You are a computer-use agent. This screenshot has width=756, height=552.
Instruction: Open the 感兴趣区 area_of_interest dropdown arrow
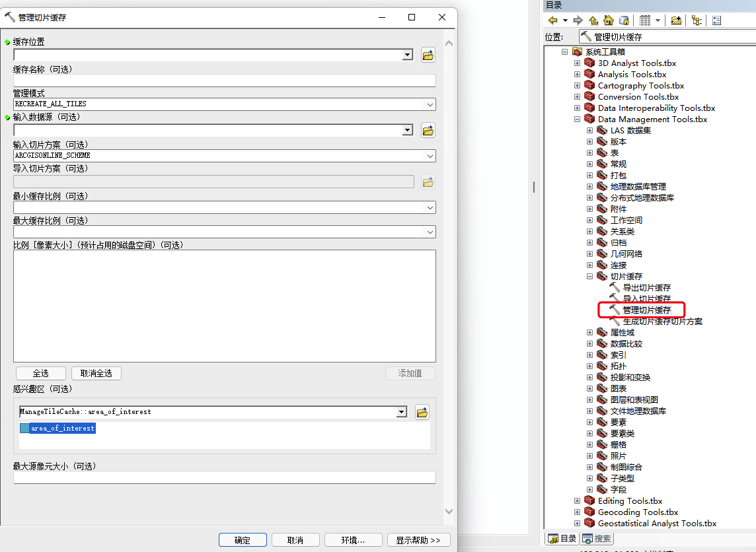click(402, 412)
